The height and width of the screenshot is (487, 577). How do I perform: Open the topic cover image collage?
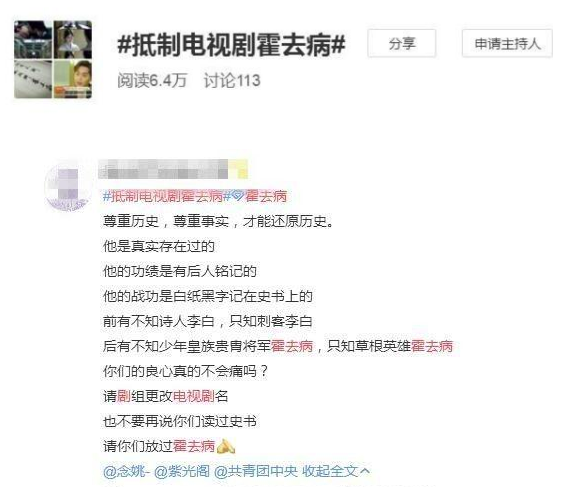[53, 60]
